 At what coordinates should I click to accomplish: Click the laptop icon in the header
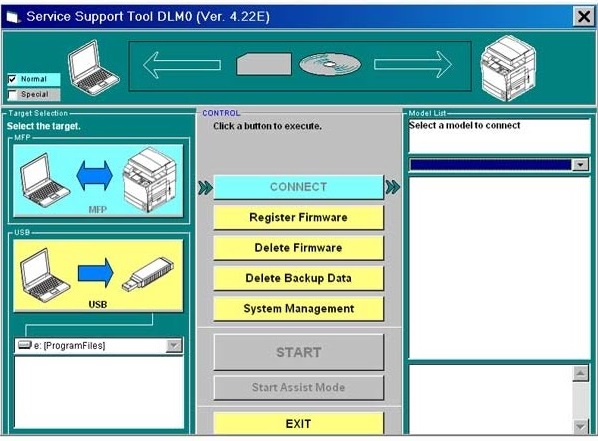(x=93, y=68)
